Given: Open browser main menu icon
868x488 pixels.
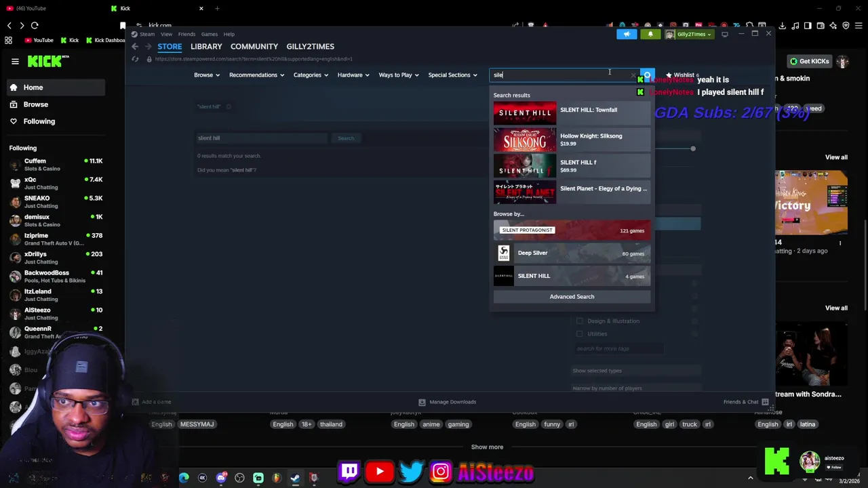Looking at the screenshot, I should (x=859, y=26).
